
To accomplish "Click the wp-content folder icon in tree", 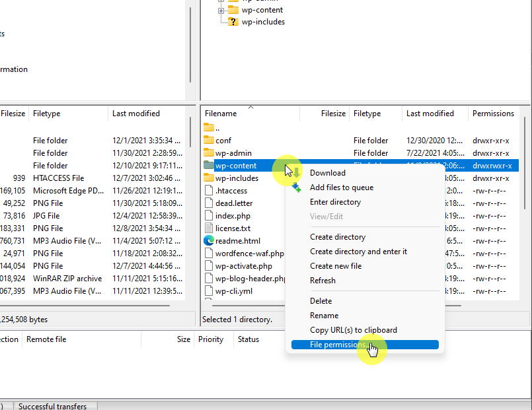I will [233, 10].
